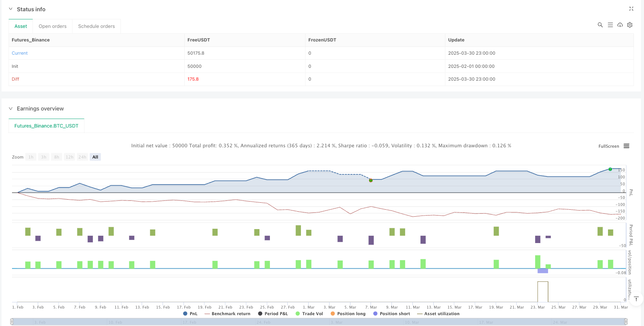
Task: Open the chart hamburger menu icon
Action: 627,146
